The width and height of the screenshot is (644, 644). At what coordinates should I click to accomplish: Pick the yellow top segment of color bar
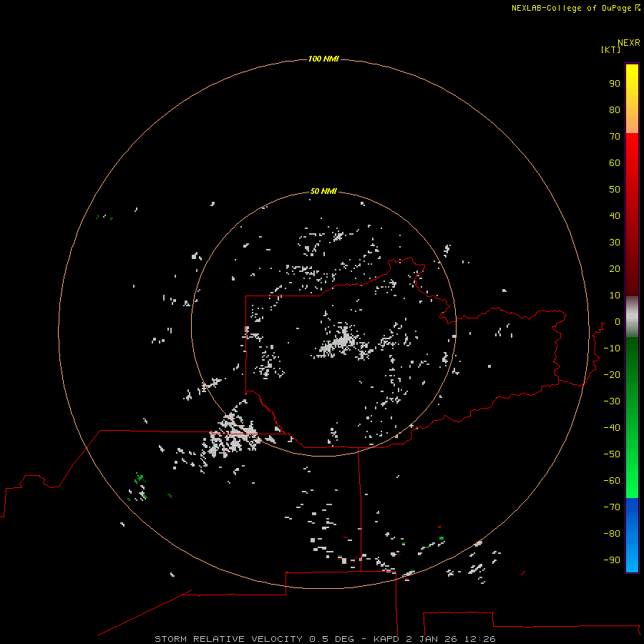pos(632,99)
